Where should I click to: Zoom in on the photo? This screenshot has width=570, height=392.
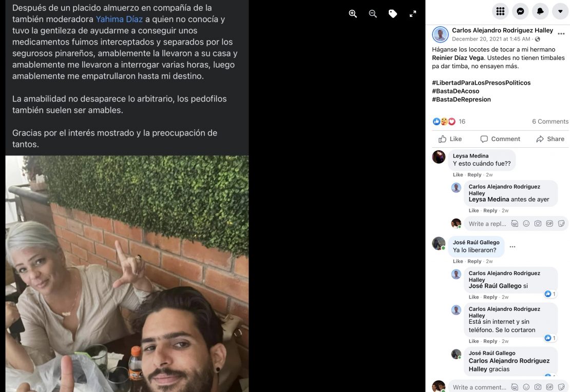coord(353,14)
